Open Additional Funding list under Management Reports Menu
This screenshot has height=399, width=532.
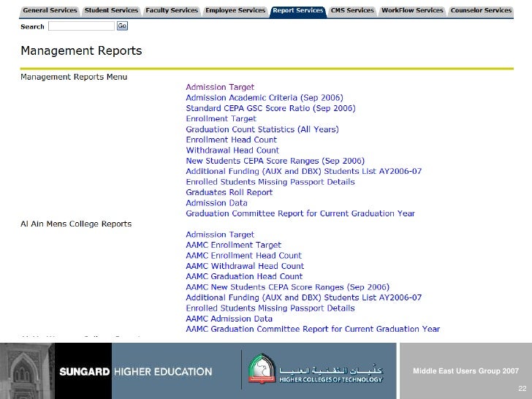tap(303, 171)
